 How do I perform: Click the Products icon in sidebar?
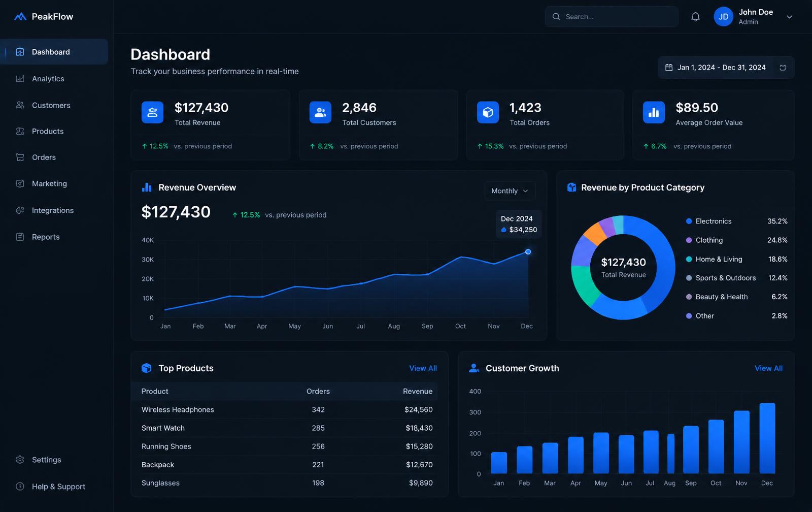20,131
